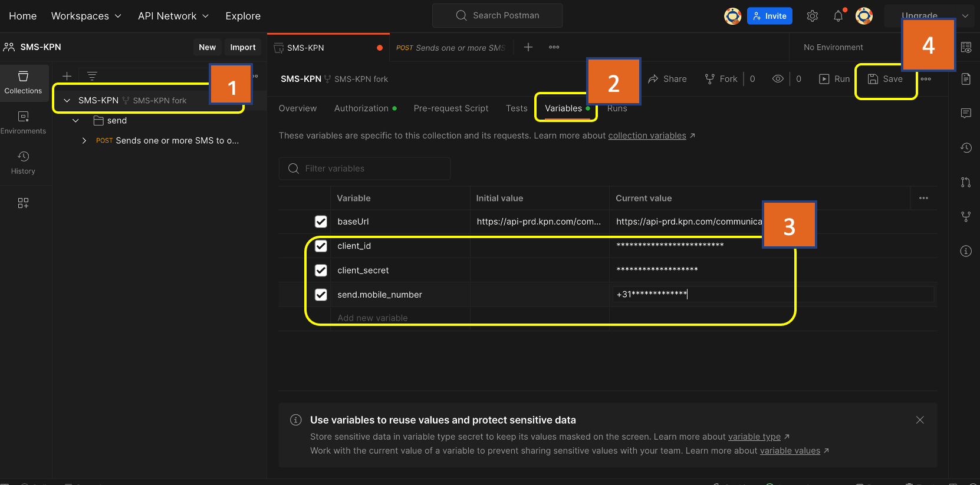This screenshot has width=980, height=485.
Task: Open the collection info icon in right sidebar
Action: point(966,251)
